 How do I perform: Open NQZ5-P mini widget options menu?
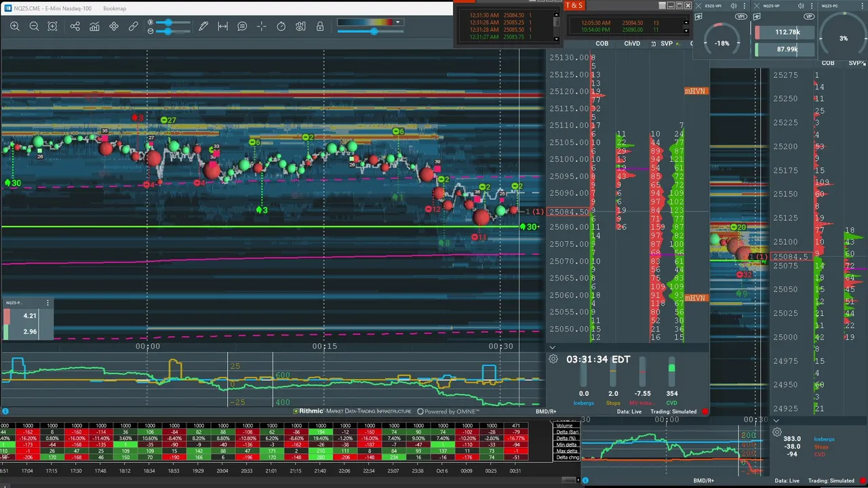point(47,303)
